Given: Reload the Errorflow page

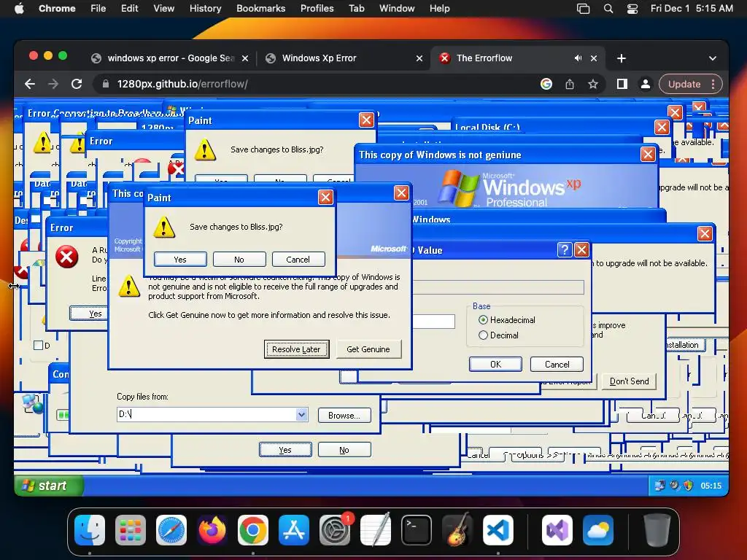Looking at the screenshot, I should [77, 85].
